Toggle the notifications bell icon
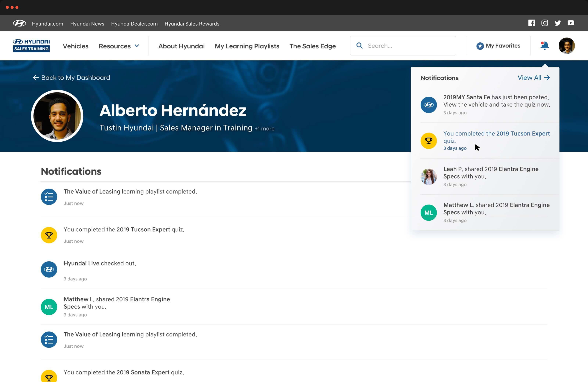 [544, 46]
